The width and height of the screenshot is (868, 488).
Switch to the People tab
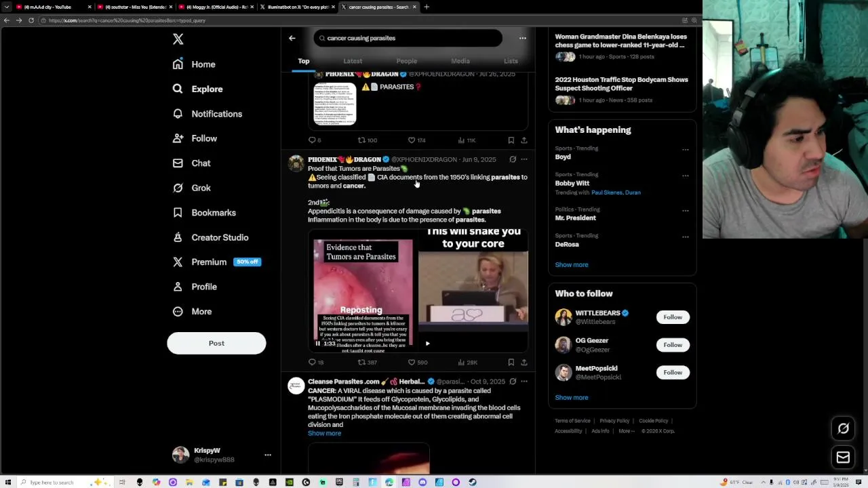(407, 61)
